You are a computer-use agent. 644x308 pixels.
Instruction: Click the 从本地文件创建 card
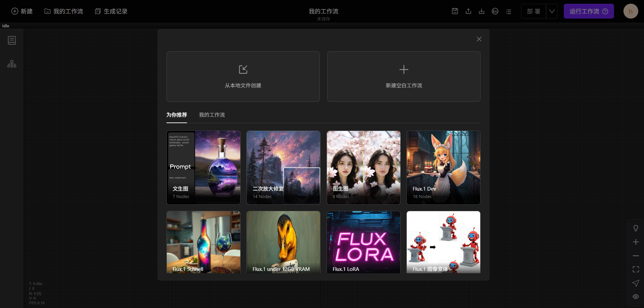[x=243, y=77]
